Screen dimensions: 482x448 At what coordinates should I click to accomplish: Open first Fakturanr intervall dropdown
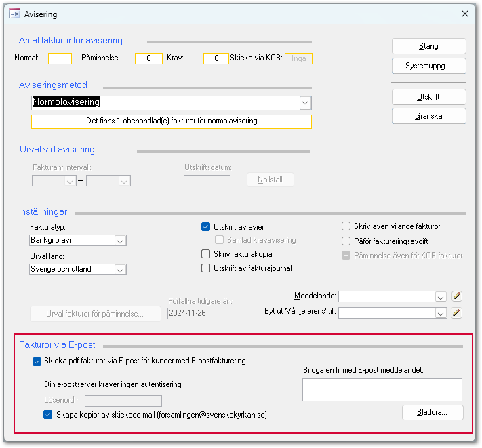70,181
